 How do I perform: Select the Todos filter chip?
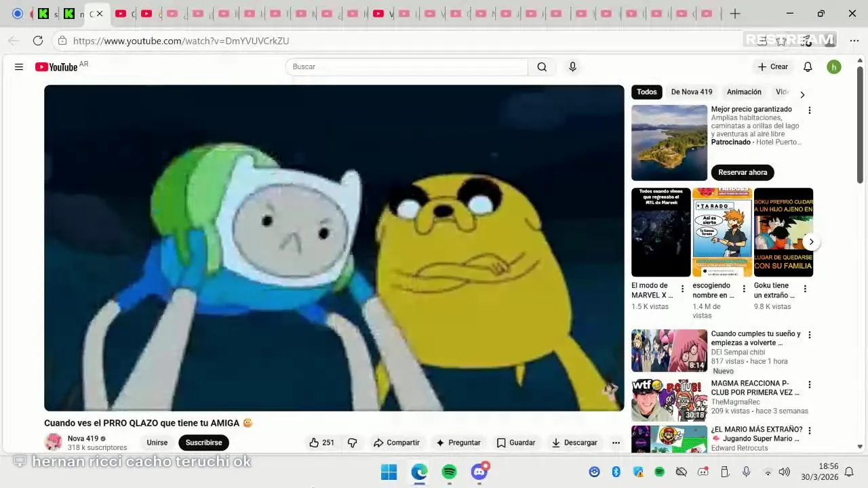point(647,92)
